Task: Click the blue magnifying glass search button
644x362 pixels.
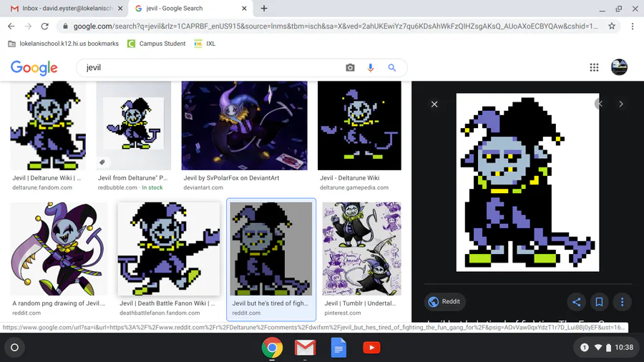Action: 392,68
